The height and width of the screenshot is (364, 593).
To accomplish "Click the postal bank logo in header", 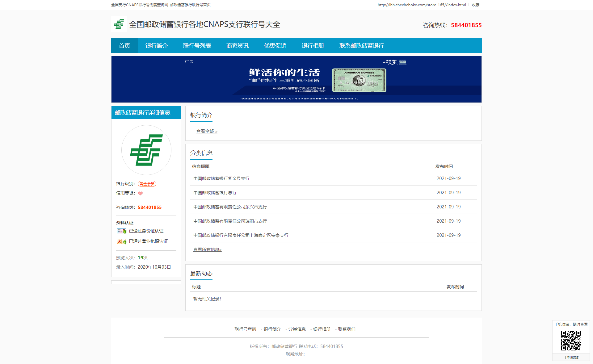I will 119,24.
